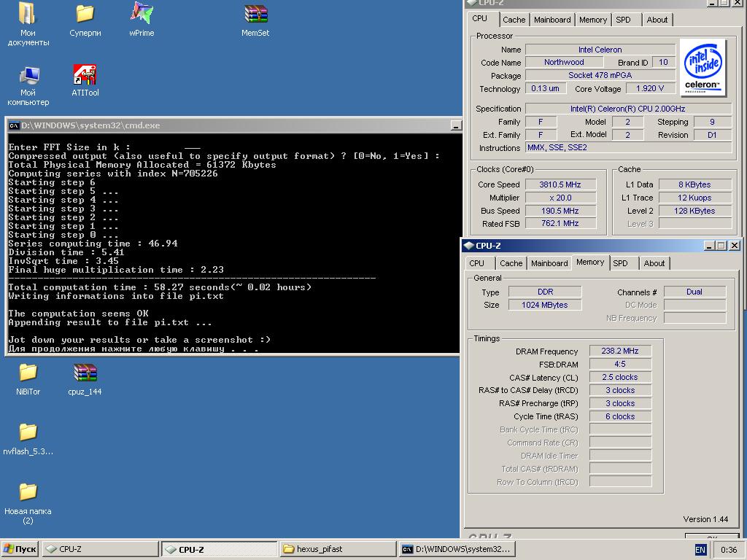Open the Новая папка (2) folder

28,503
